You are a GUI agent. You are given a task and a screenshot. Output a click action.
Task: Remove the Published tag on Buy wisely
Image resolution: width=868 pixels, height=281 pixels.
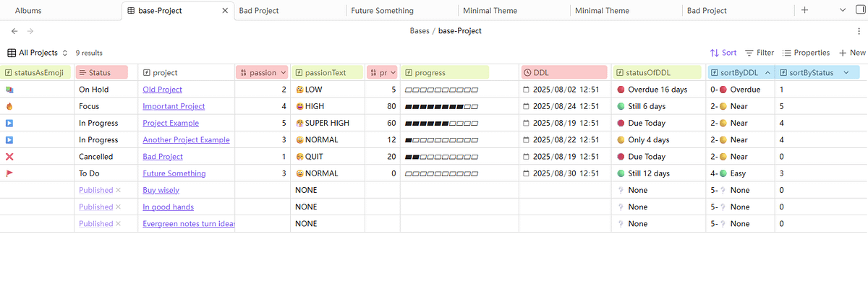coord(118,190)
